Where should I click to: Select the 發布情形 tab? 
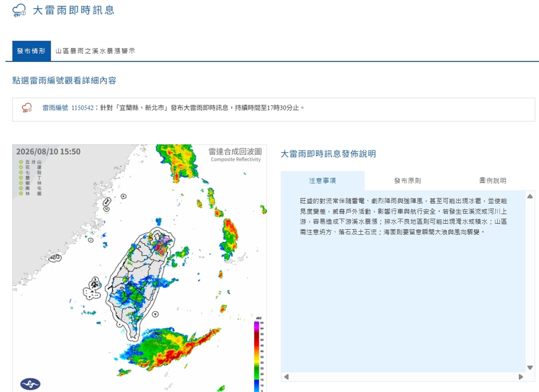pos(31,51)
